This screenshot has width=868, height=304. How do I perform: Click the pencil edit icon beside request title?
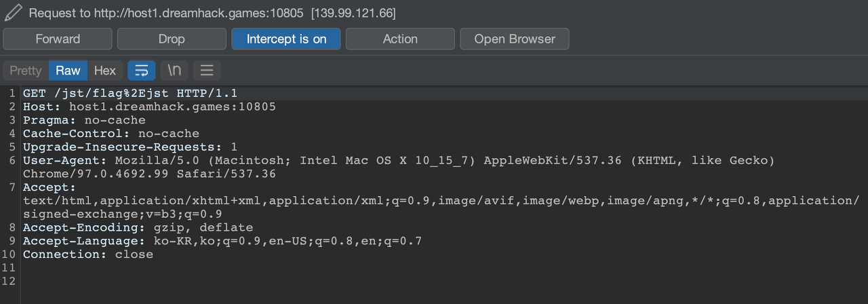click(14, 13)
